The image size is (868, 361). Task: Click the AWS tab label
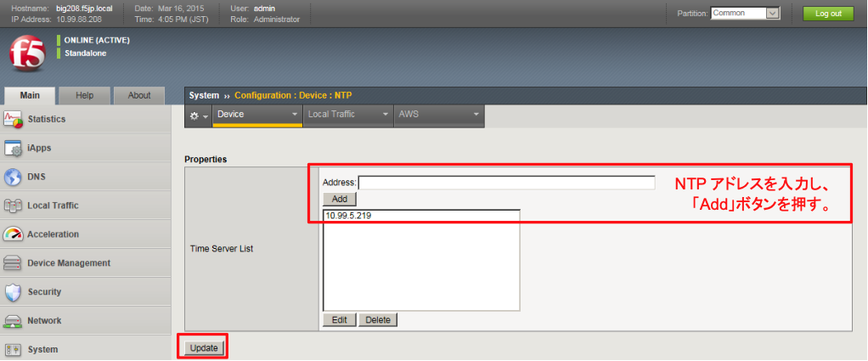(409, 114)
